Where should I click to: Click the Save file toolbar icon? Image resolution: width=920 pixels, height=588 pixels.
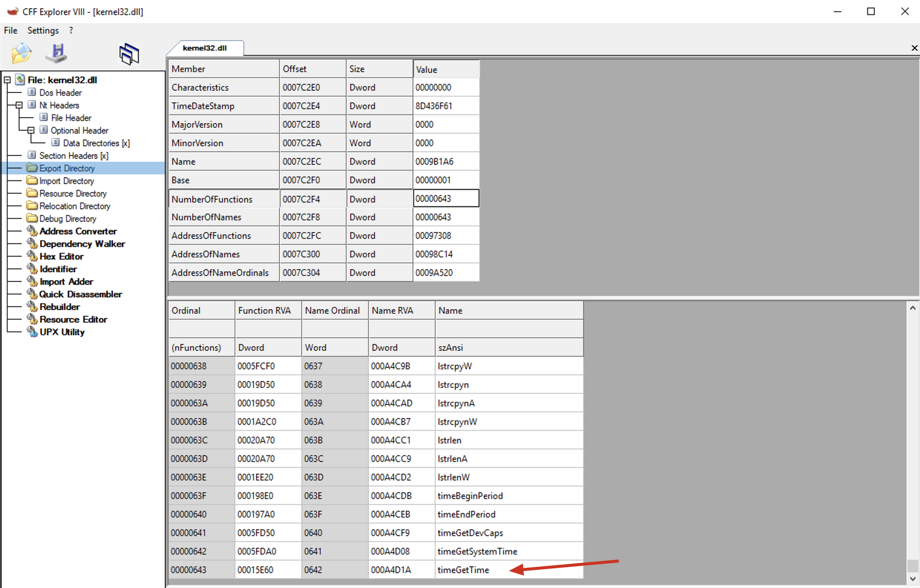tap(57, 53)
